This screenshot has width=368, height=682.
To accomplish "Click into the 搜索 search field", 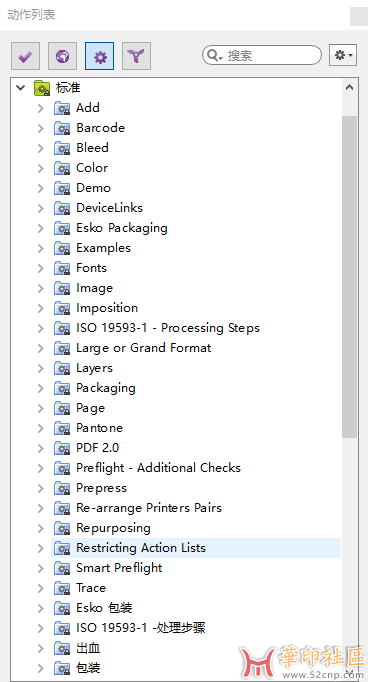I will pos(262,55).
